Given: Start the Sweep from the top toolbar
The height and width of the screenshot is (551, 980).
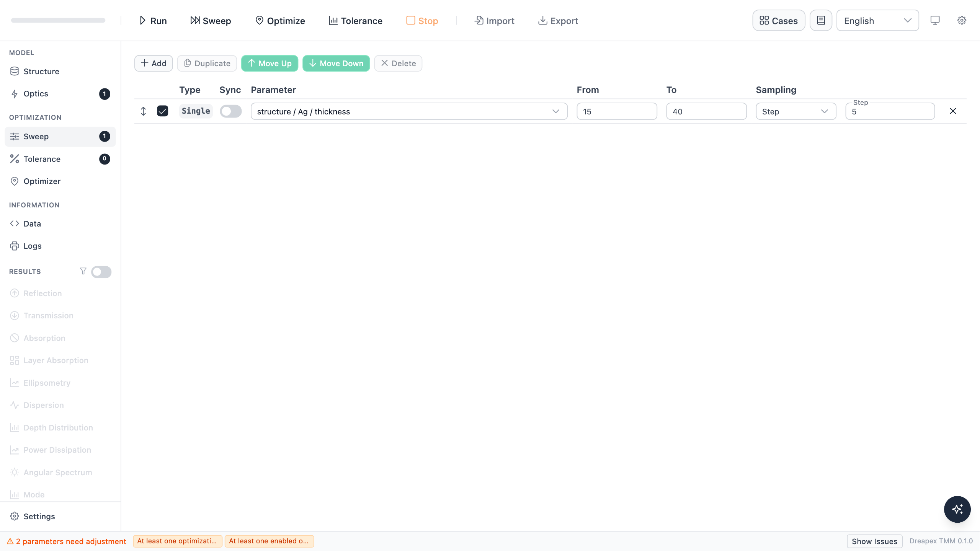Looking at the screenshot, I should (211, 21).
